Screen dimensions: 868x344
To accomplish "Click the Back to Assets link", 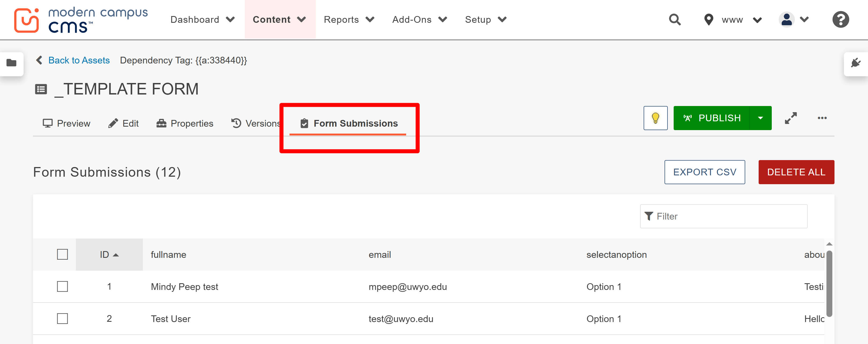I will click(x=79, y=60).
